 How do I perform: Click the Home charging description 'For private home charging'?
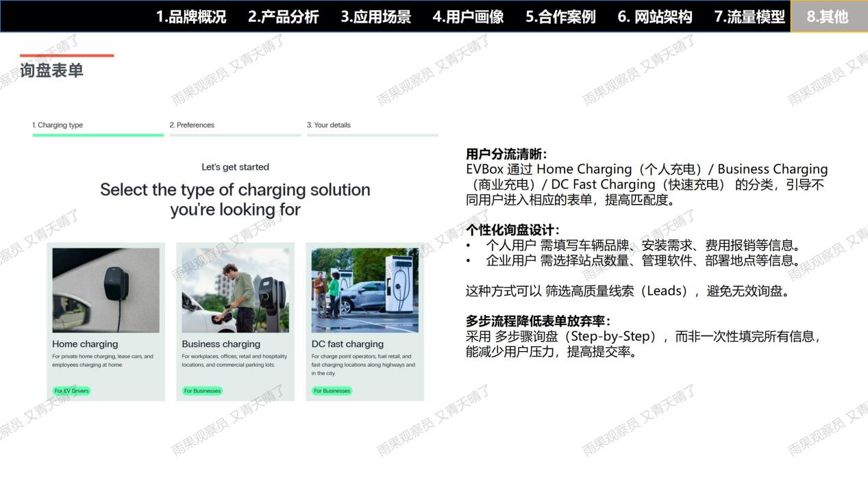(103, 361)
